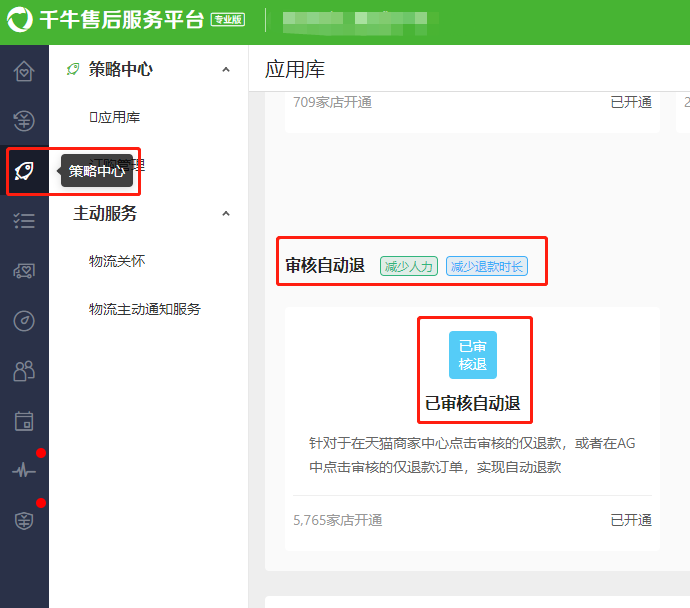Open the calendar icon in sidebar
The image size is (690, 608).
pyautogui.click(x=24, y=421)
